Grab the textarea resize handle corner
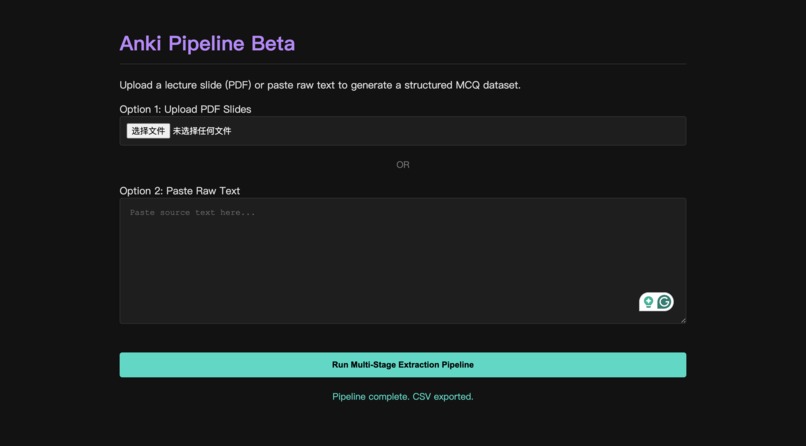The height and width of the screenshot is (446, 806). 683,320
